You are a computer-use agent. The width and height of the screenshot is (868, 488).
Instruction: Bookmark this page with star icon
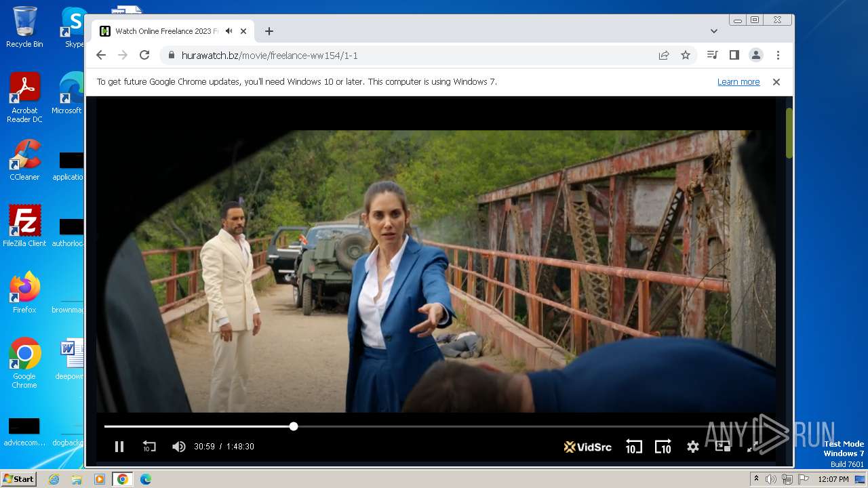pyautogui.click(x=686, y=56)
